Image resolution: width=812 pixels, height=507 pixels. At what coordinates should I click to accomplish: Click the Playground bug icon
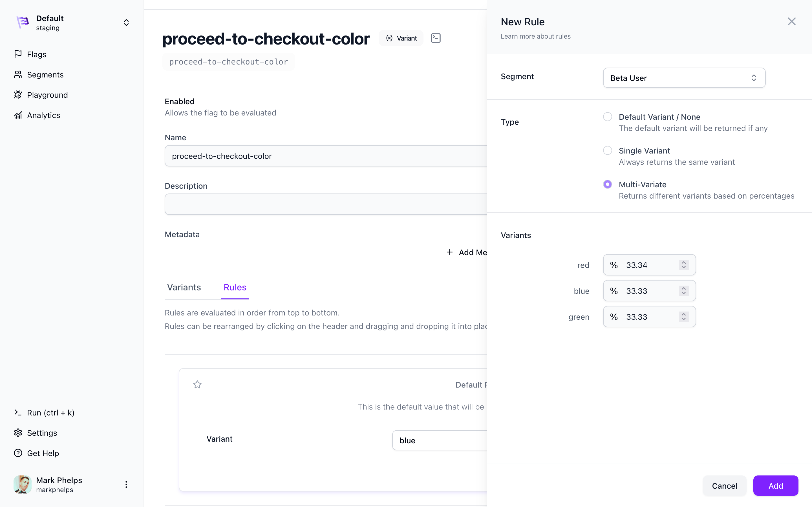tap(18, 95)
